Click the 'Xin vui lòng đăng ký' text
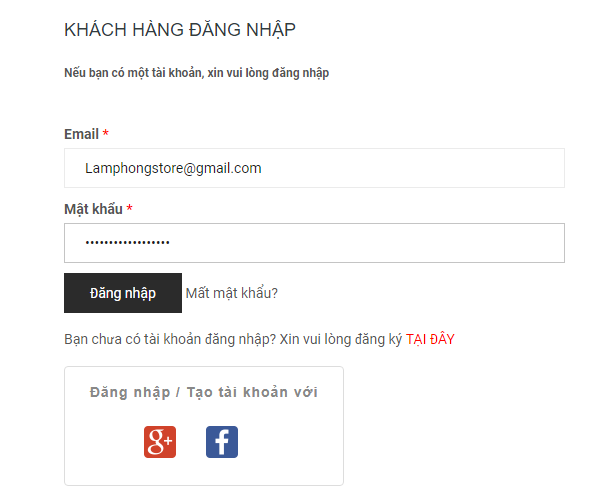The width and height of the screenshot is (602, 488). [341, 339]
